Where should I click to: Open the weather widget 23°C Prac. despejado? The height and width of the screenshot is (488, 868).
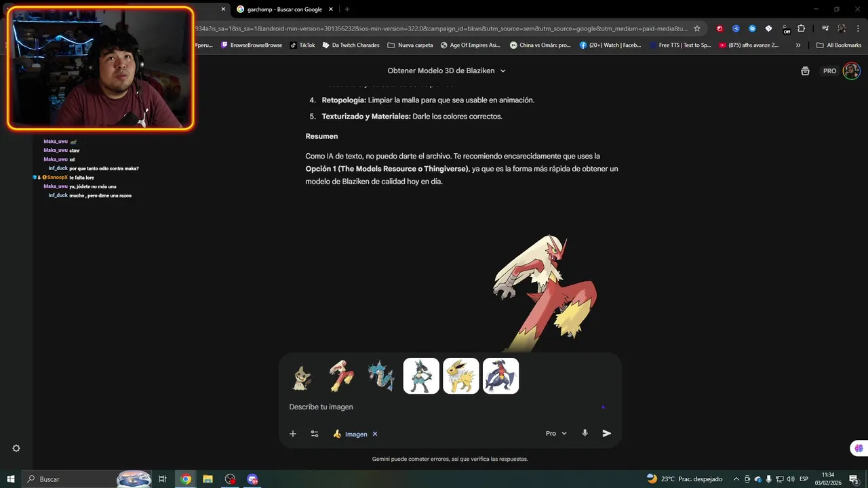click(684, 479)
